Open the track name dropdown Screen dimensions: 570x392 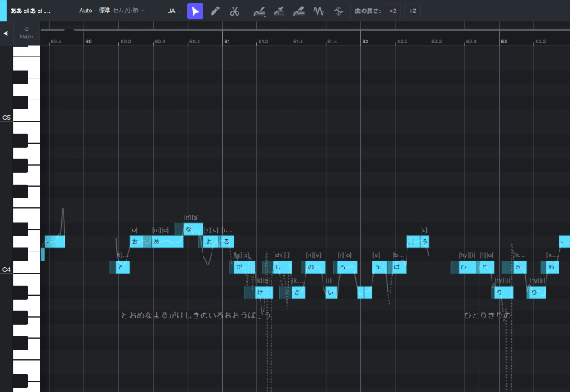click(x=31, y=11)
